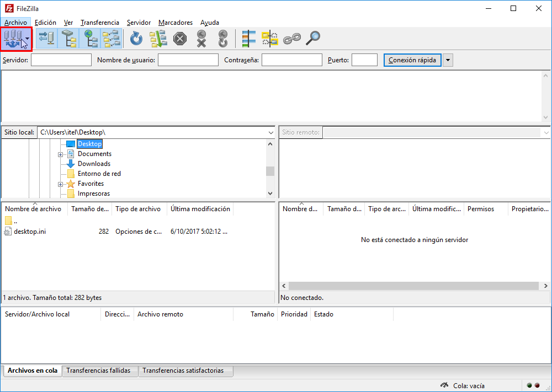Open Site Manager dropdown arrow
552x392 pixels.
pos(28,39)
